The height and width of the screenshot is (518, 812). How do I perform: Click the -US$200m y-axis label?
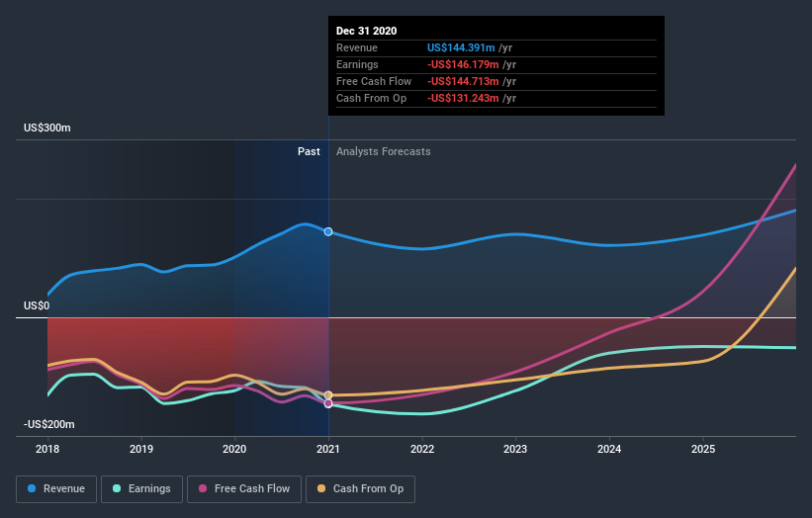pos(49,424)
